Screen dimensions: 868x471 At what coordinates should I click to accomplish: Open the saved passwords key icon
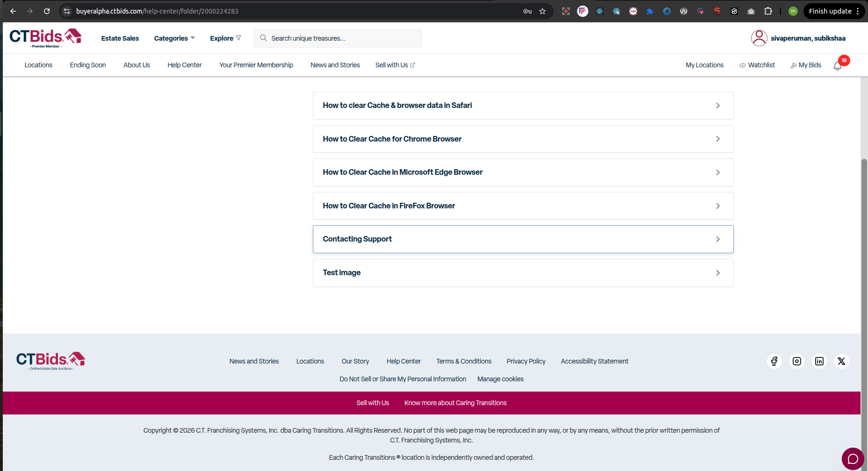528,11
